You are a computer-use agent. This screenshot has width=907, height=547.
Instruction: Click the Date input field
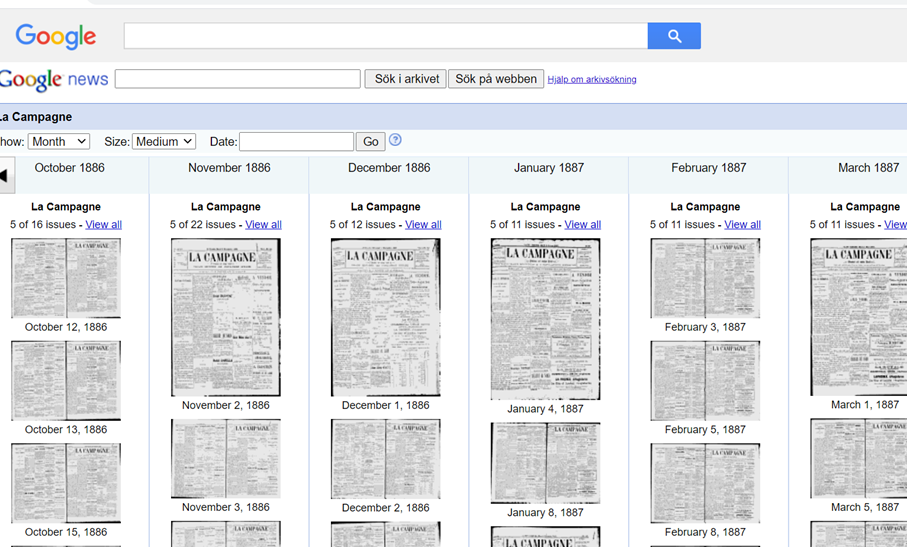297,141
